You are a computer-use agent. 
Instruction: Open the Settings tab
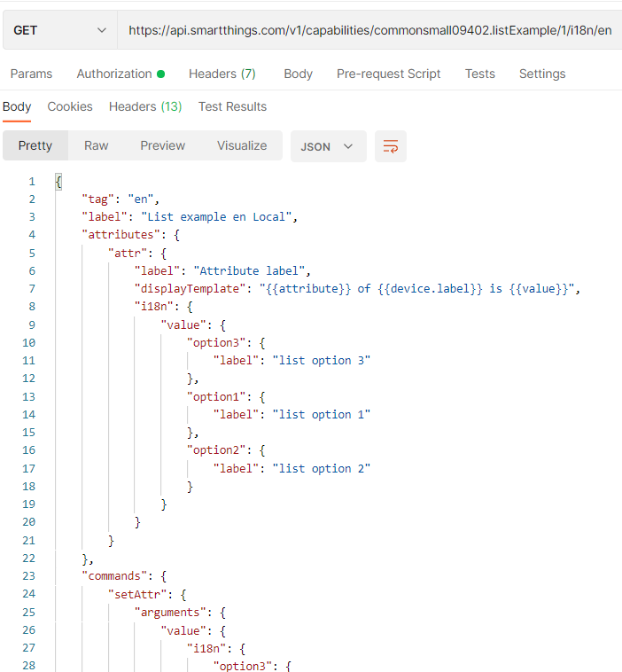[x=541, y=74]
